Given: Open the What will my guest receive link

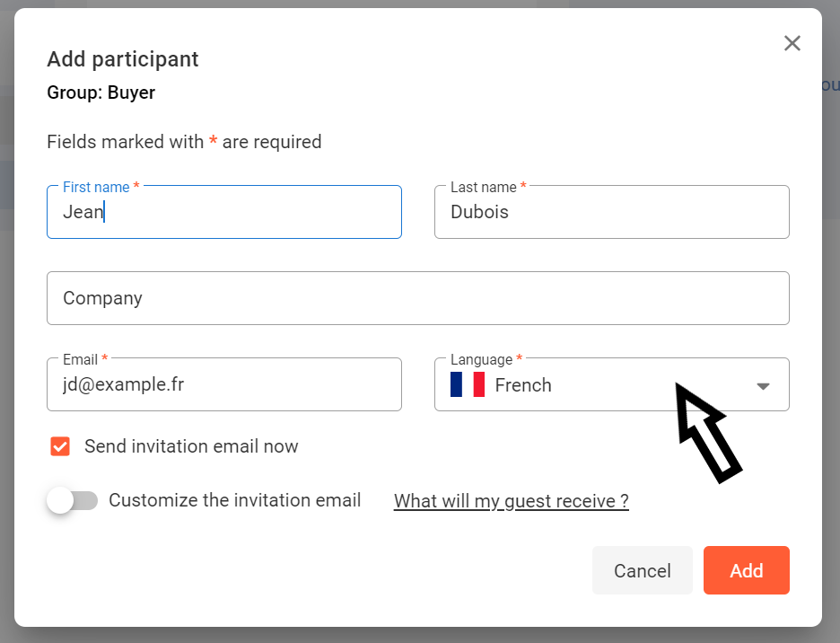Looking at the screenshot, I should point(511,501).
